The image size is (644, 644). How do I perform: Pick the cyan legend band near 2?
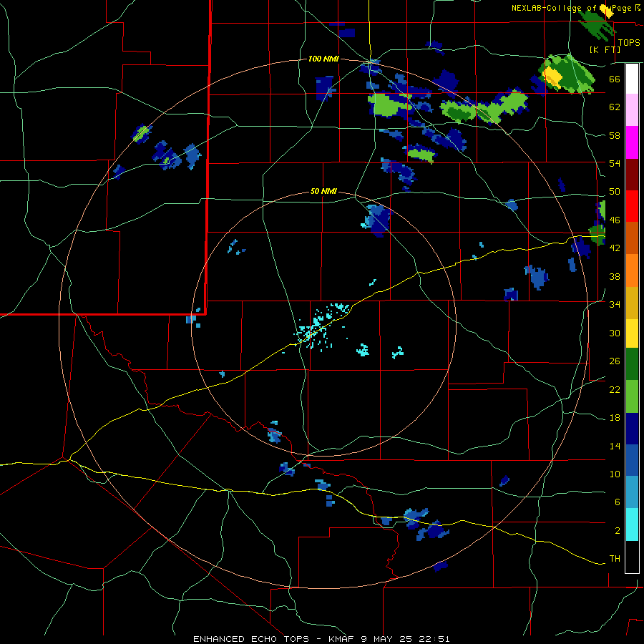coord(632,525)
